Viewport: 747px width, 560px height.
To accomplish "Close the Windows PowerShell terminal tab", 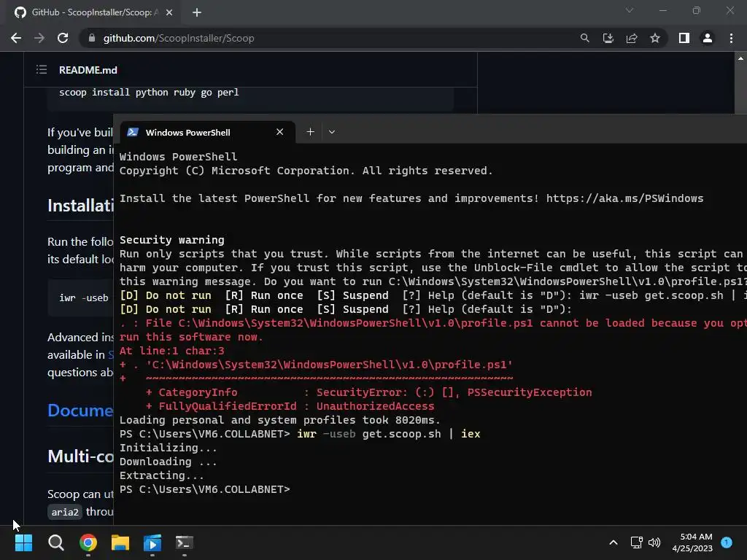I will click(279, 132).
